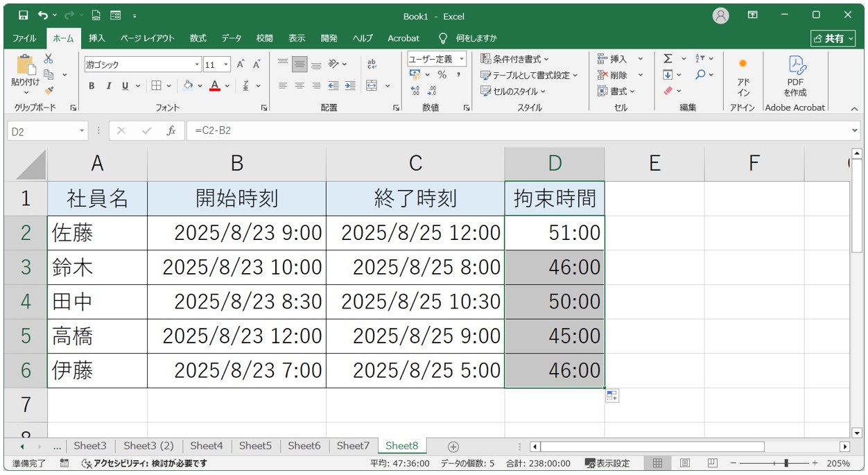
Task: Increase the font size with larger A
Action: (x=241, y=64)
